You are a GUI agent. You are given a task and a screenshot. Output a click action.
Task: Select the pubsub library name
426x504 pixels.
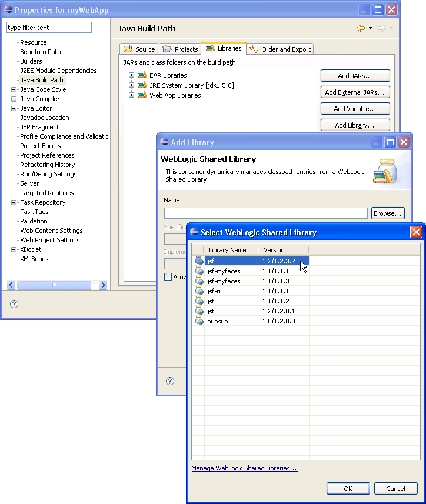[x=218, y=321]
